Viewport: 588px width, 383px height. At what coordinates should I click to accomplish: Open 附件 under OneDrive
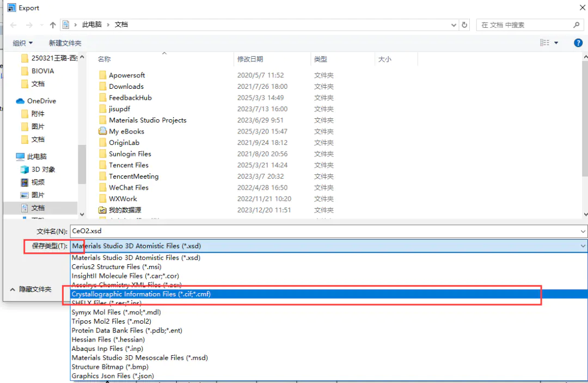33,114
